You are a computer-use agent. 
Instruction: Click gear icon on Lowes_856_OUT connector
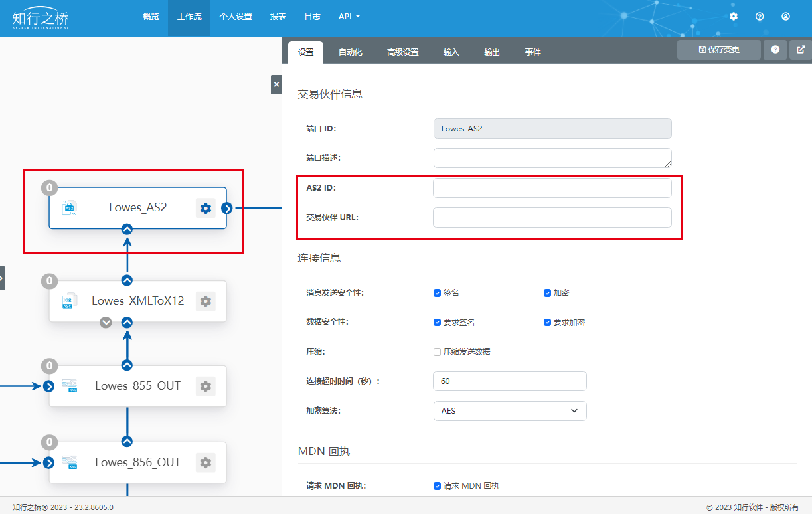(206, 462)
